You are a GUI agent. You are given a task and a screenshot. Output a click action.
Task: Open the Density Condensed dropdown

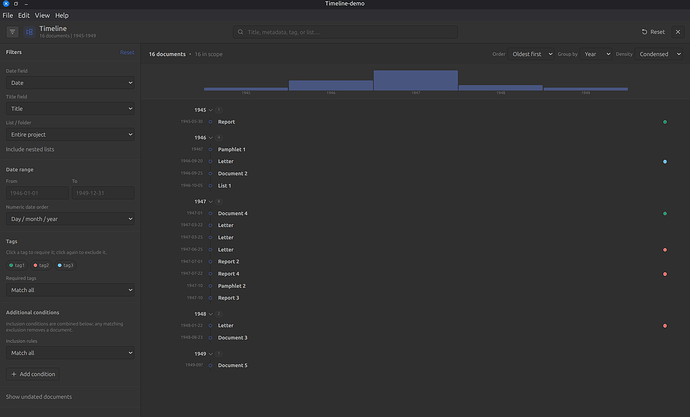pos(659,54)
